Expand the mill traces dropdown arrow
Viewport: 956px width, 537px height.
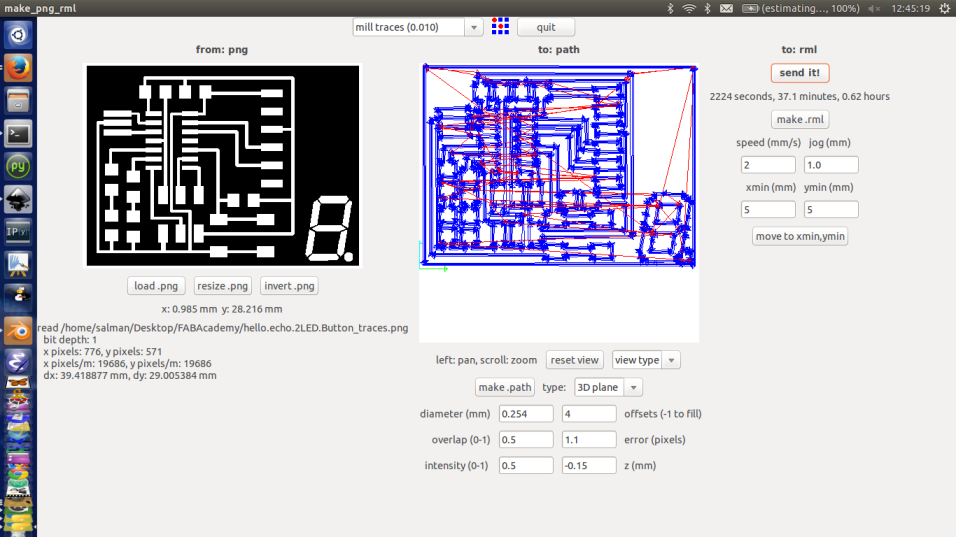(x=474, y=27)
